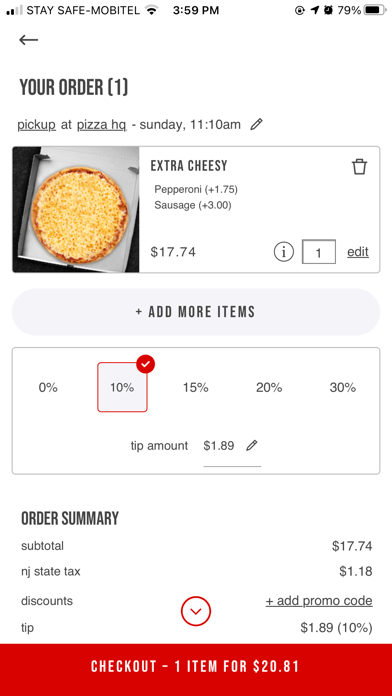Open the edit link for Extra Cheesy

pyautogui.click(x=358, y=252)
